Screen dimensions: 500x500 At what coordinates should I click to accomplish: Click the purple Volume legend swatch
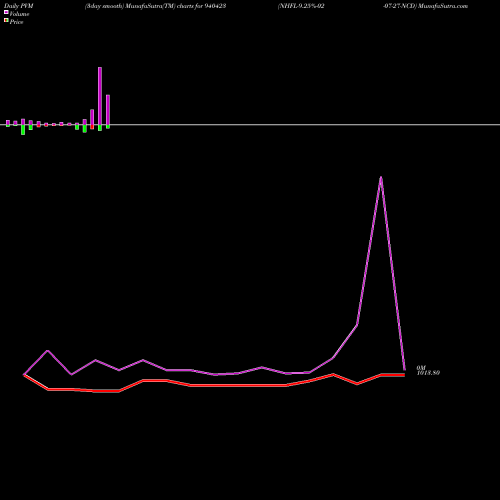(x=6, y=12)
